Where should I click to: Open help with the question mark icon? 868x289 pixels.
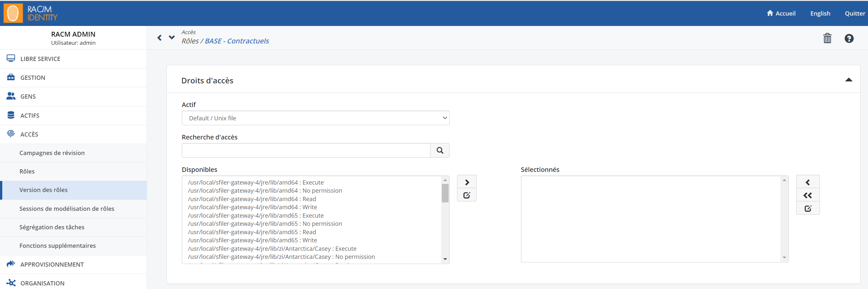[x=849, y=38]
